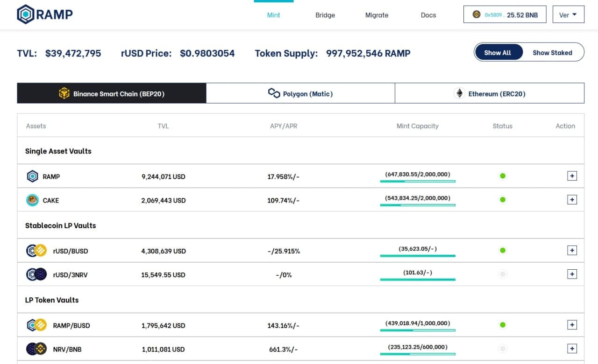Click RAMP vault TVL 9,244,071 USD
Image resolution: width=598 pixels, height=364 pixels.
pyautogui.click(x=164, y=177)
